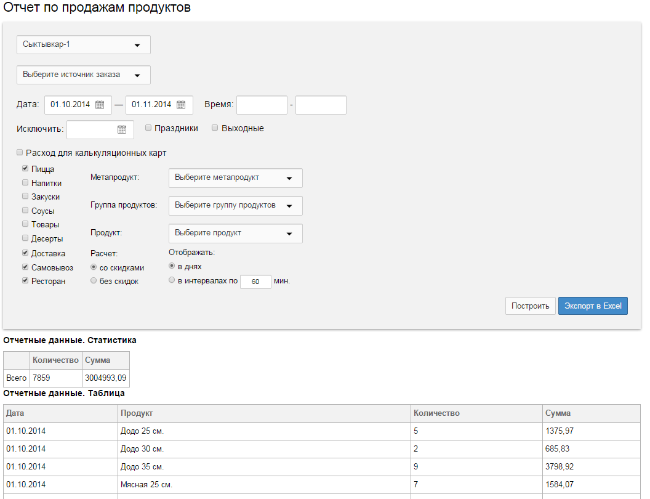Click the Построить button
650x499 pixels.
[530, 306]
